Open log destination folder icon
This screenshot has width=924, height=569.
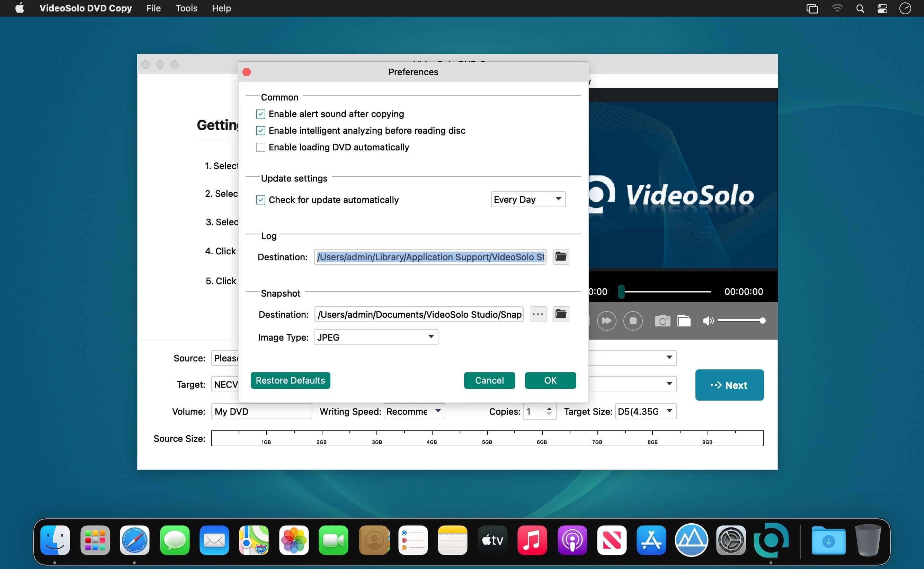(561, 257)
